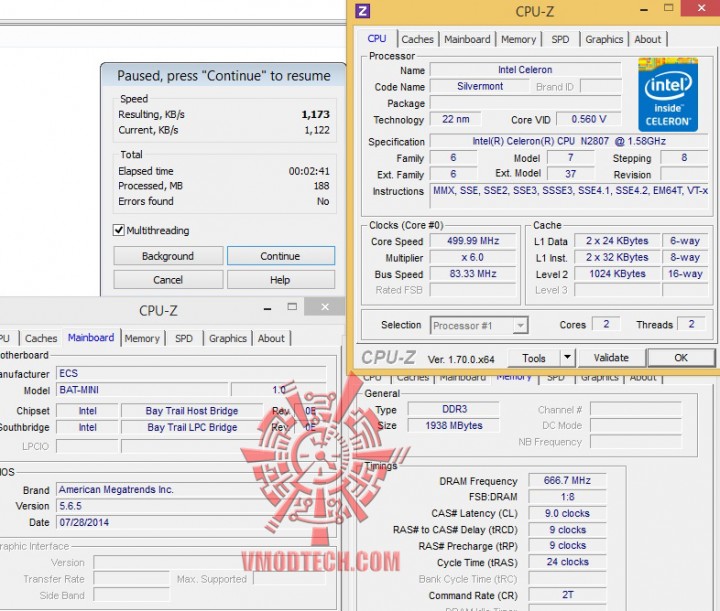This screenshot has height=611, width=720.
Task: Click the Instructions list field
Action: point(570,196)
